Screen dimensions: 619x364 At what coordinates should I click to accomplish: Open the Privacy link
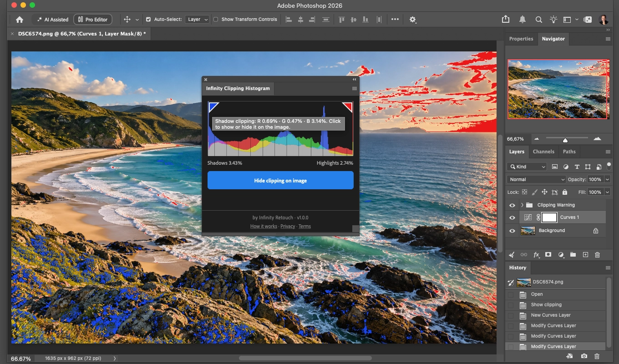coord(288,226)
